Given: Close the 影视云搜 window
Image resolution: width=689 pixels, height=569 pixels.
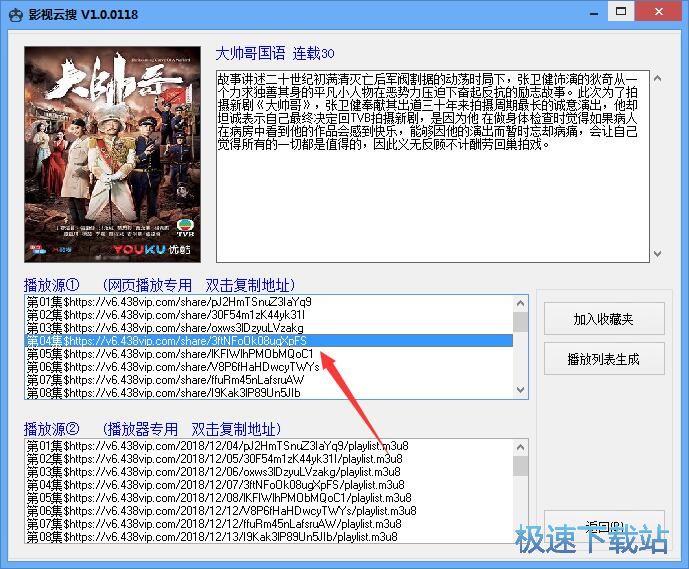Looking at the screenshot, I should (663, 13).
